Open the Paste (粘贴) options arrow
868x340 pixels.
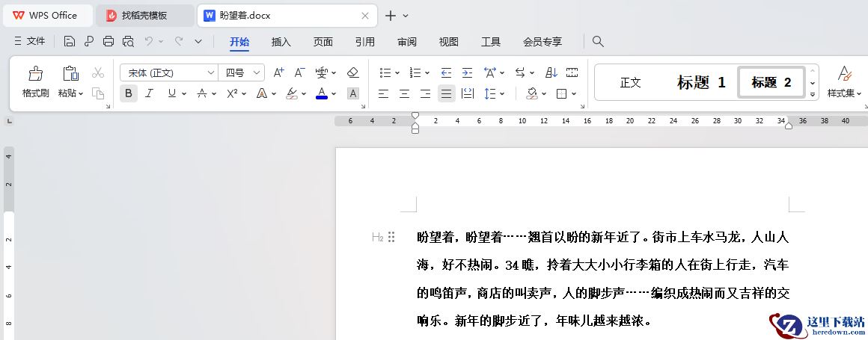click(81, 93)
